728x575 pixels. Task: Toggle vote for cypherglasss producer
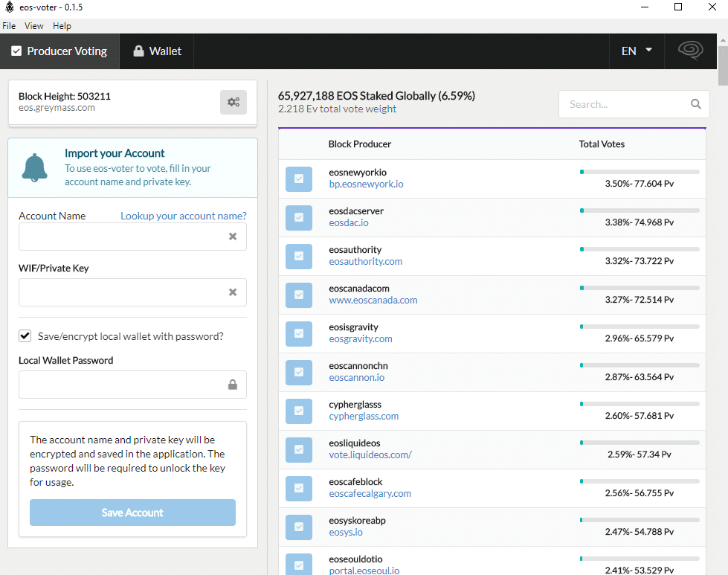click(x=298, y=411)
